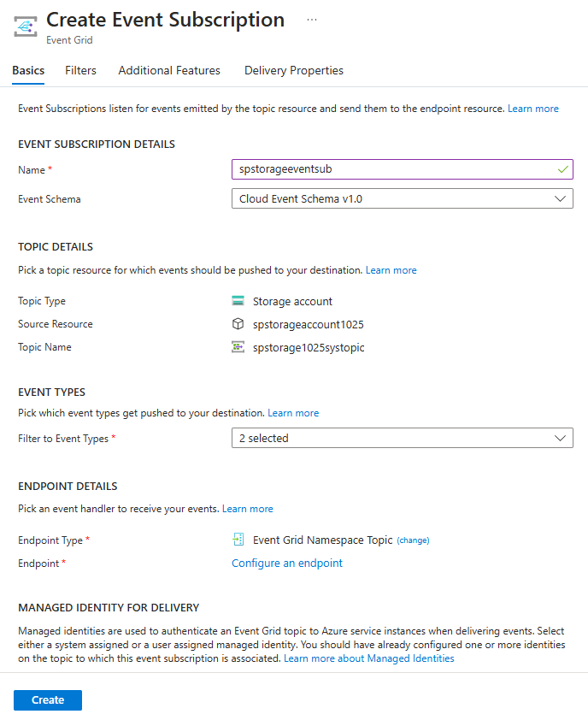Click the Event Grid logo icon
588x720 pixels.
[25, 27]
